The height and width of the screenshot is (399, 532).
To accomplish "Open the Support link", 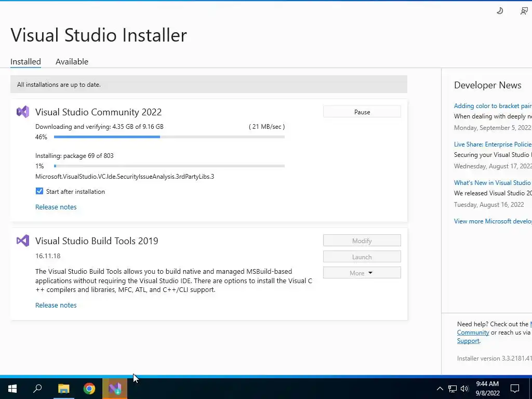I will click(468, 341).
